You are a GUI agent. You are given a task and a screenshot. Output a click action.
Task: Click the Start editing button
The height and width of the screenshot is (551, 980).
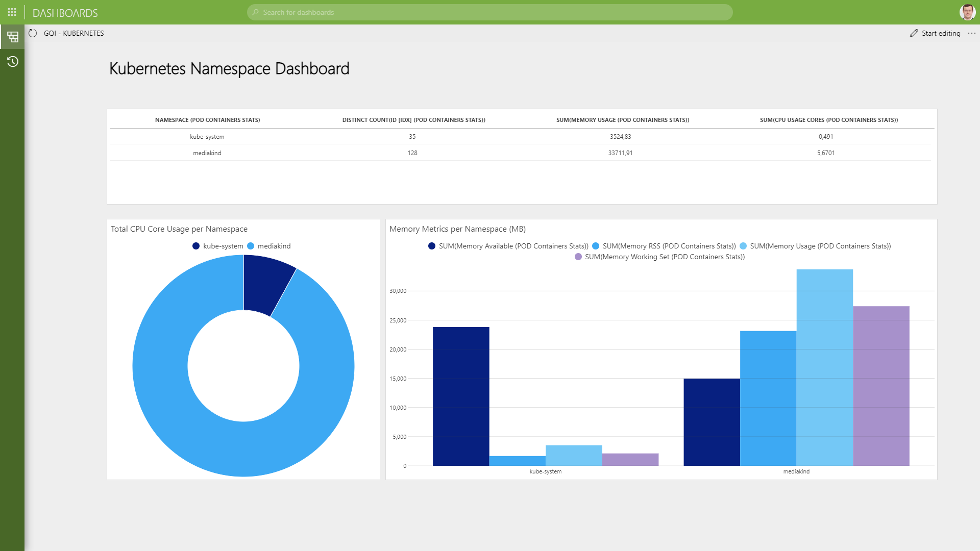pyautogui.click(x=941, y=33)
